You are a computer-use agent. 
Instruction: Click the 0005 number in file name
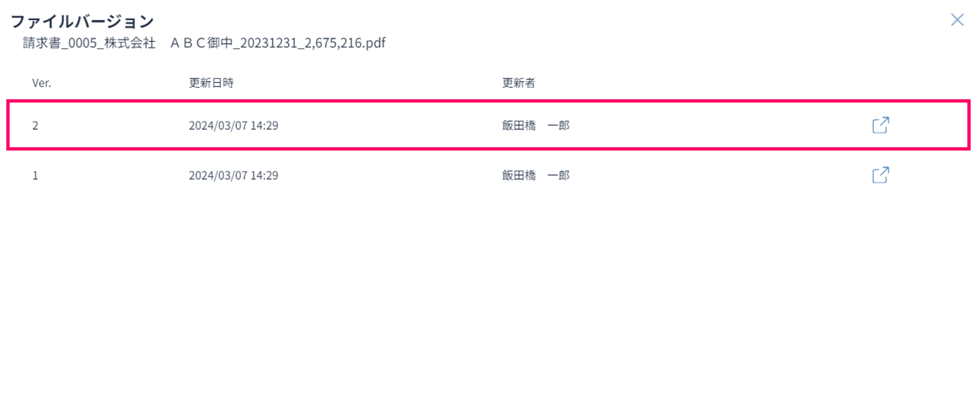click(x=82, y=43)
